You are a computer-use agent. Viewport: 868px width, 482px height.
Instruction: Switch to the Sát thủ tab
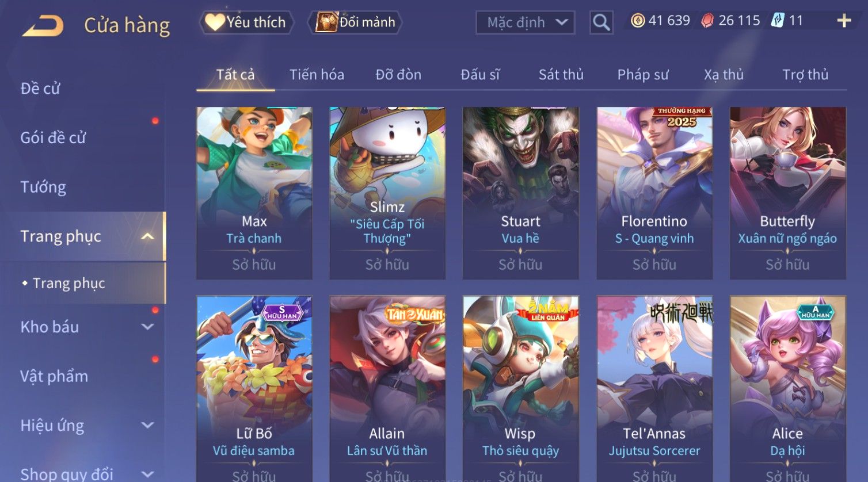tap(561, 75)
